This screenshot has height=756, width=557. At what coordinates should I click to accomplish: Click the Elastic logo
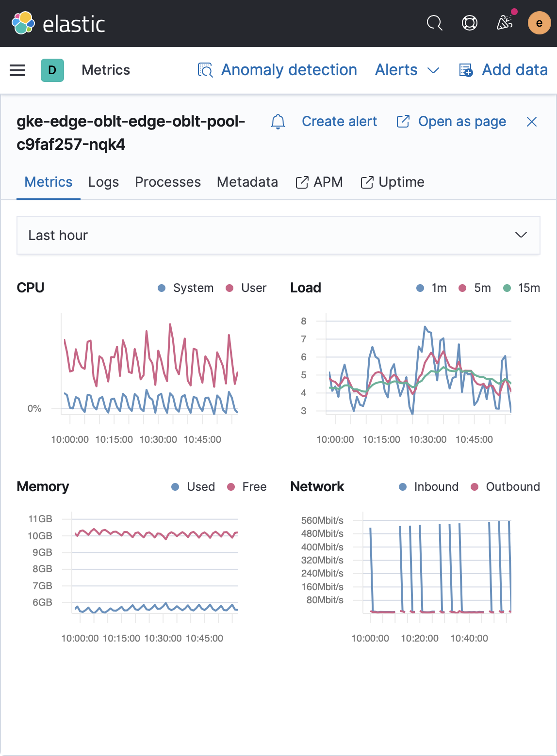(x=58, y=23)
